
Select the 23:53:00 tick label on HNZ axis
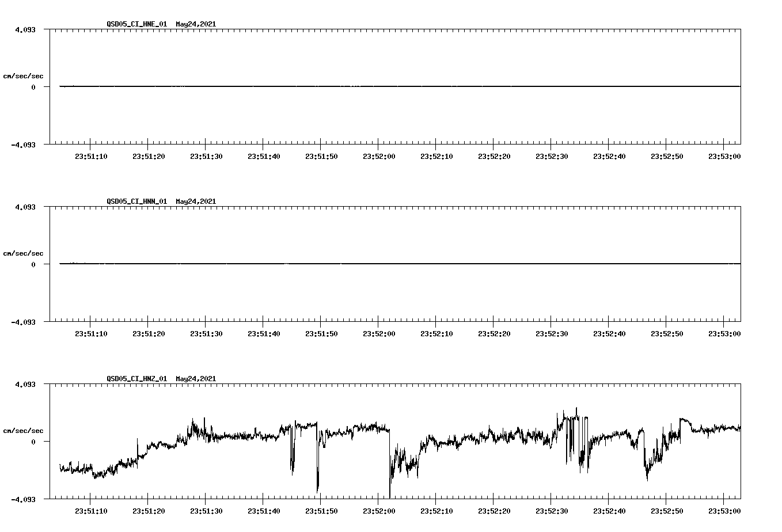724,509
